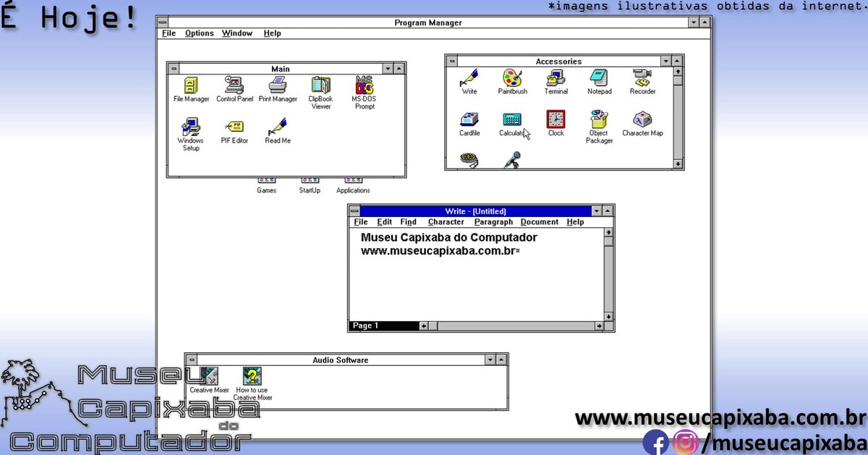Image resolution: width=868 pixels, height=455 pixels.
Task: Open the Document menu in Write
Action: pos(539,222)
